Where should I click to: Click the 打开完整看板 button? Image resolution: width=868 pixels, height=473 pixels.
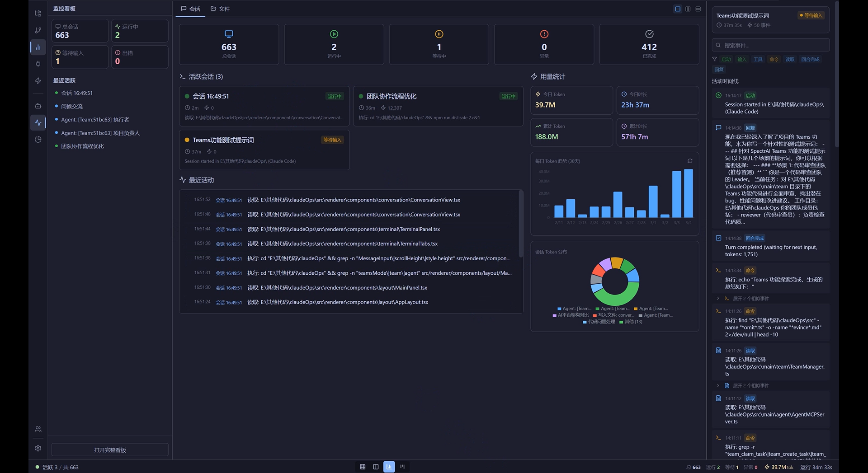(110, 450)
